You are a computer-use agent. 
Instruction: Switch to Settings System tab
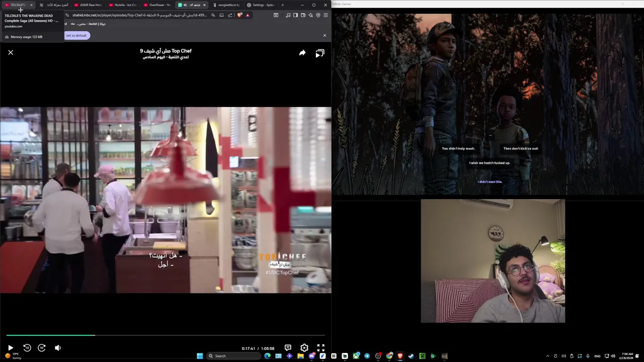(x=261, y=5)
